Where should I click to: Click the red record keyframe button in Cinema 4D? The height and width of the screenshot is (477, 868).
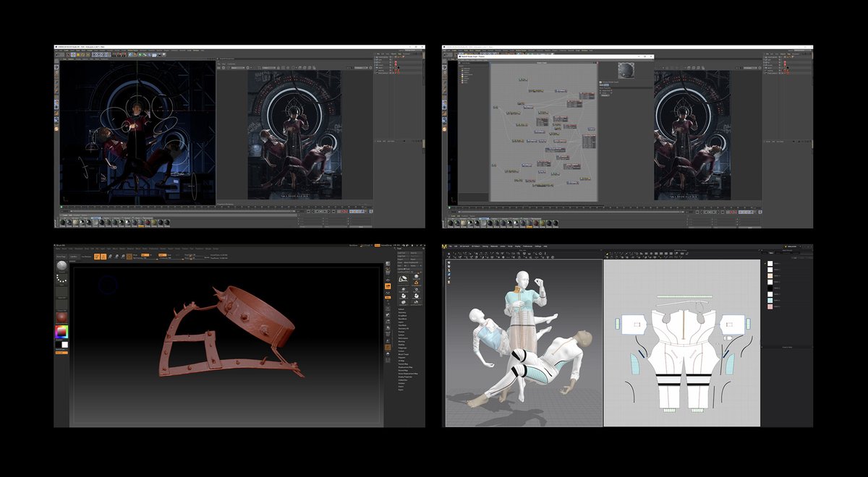pyautogui.click(x=342, y=212)
